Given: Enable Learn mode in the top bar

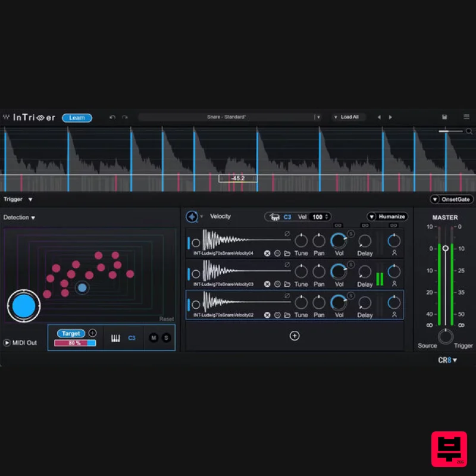Looking at the screenshot, I should coord(77,117).
